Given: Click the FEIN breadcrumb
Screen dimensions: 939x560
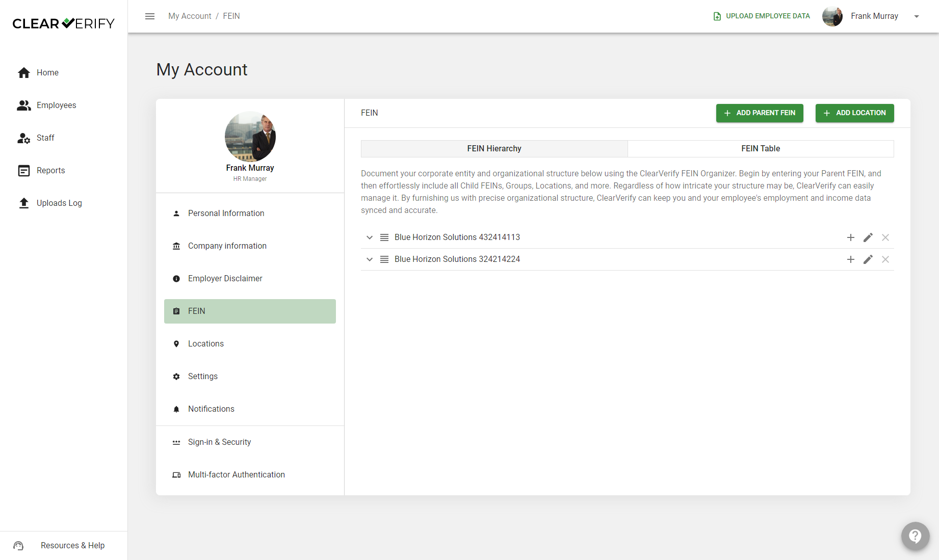Looking at the screenshot, I should click(231, 16).
